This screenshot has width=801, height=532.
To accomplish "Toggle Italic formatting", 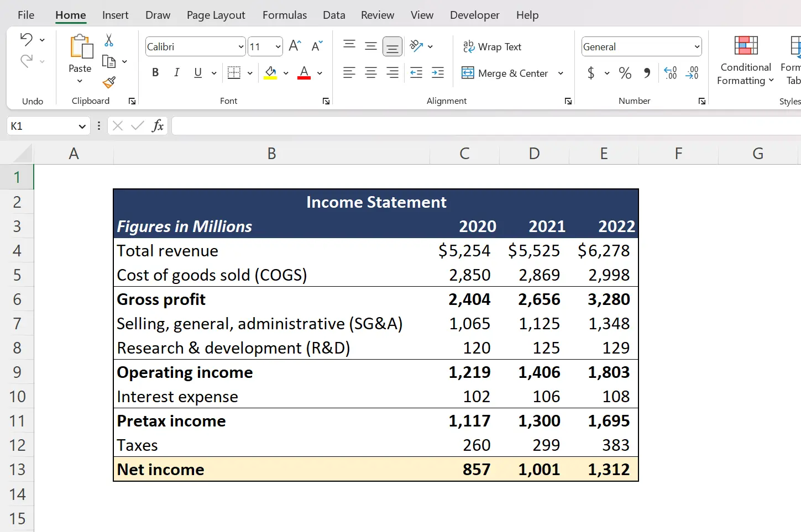I will (x=176, y=72).
